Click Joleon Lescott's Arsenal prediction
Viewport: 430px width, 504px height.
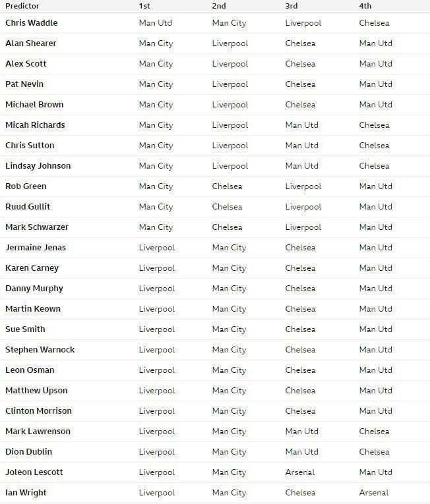pos(300,472)
